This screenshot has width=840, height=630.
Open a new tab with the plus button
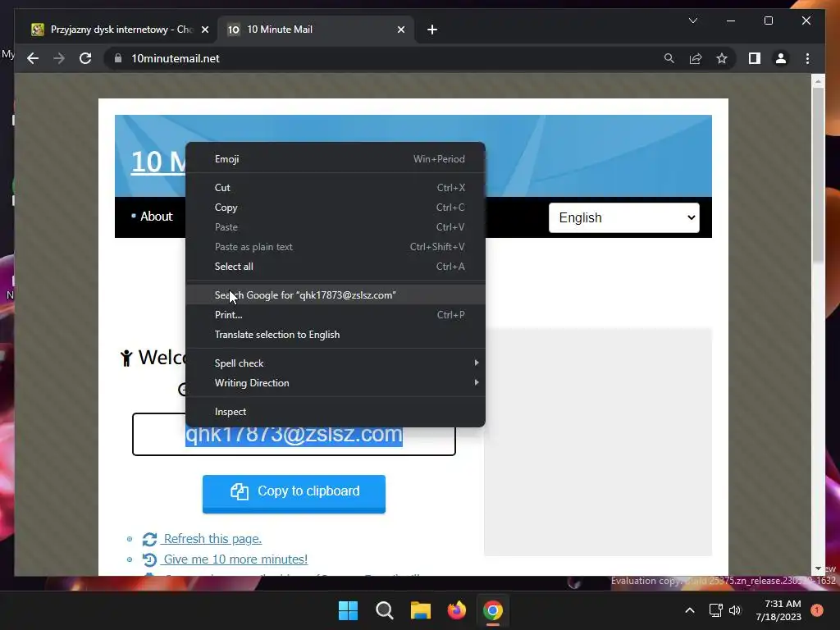click(x=432, y=30)
